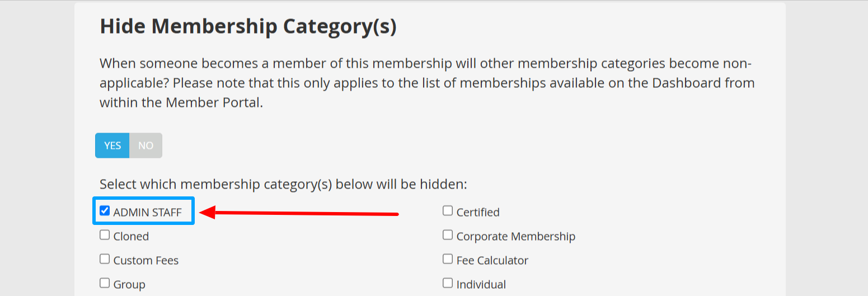
Task: Enable the Custom Fees checkbox
Action: click(105, 259)
